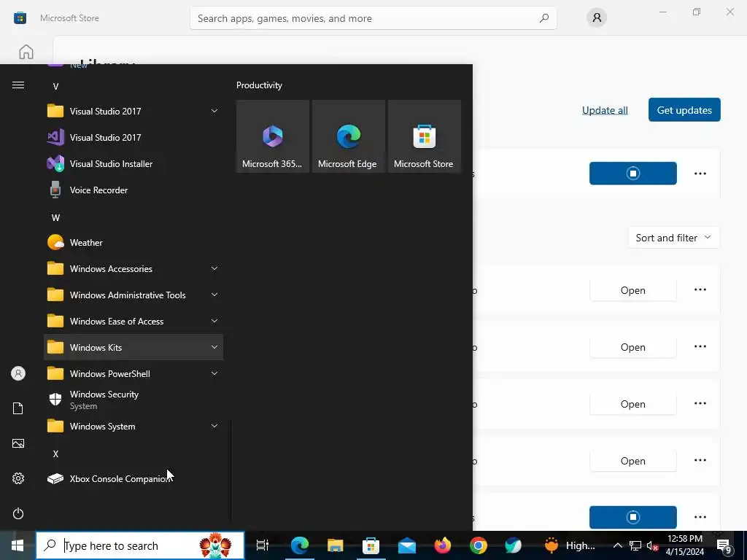747x560 pixels.
Task: Launch Xbox Console Companion
Action: tap(133, 478)
